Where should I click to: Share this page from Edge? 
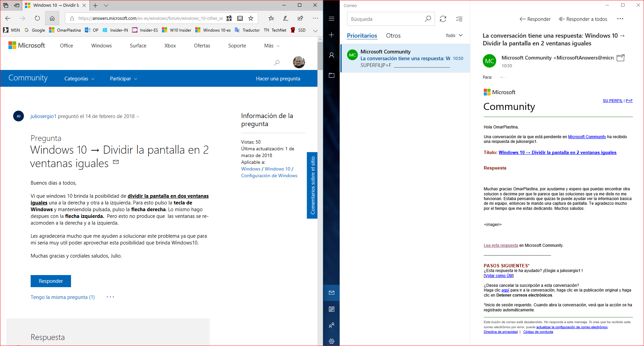[x=300, y=18]
